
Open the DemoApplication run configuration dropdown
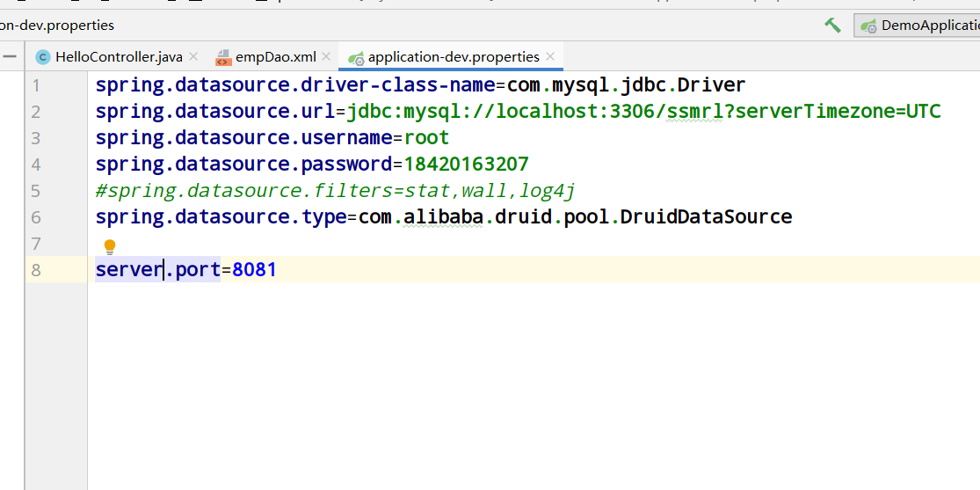tap(918, 26)
